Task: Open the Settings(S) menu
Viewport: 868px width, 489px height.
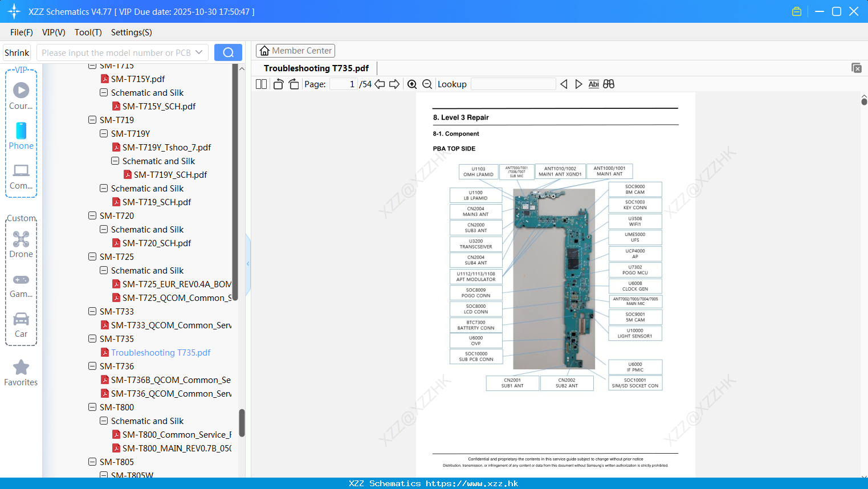Action: (x=132, y=32)
